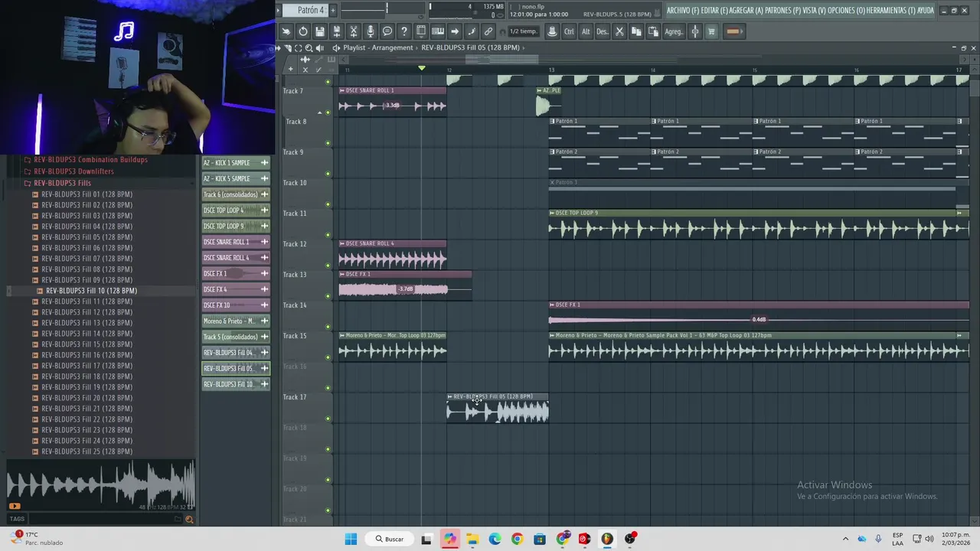Open the ARCHIVO (F) menu

pos(683,10)
